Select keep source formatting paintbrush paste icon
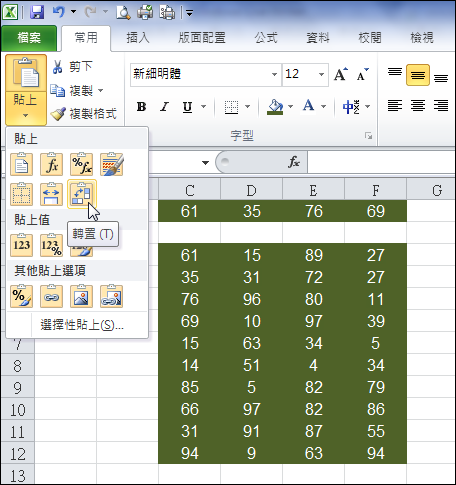The height and width of the screenshot is (485, 456). click(111, 164)
